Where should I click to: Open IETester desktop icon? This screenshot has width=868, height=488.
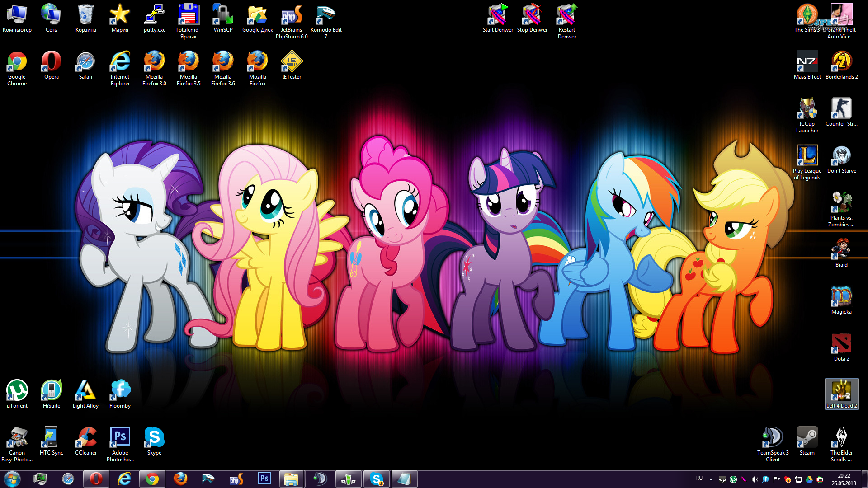292,66
